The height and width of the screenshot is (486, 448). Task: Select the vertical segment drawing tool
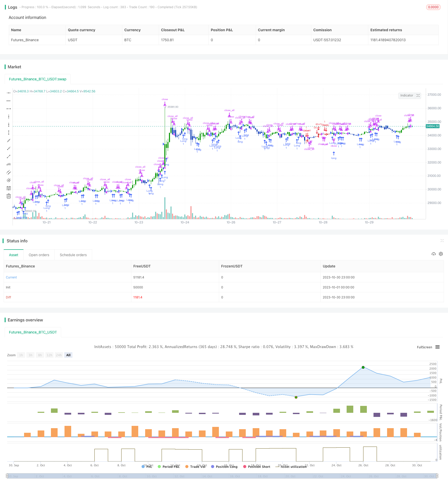click(x=9, y=133)
